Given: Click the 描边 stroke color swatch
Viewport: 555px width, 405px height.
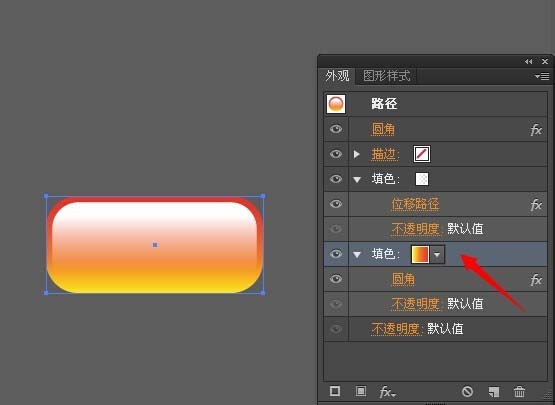Looking at the screenshot, I should [422, 154].
